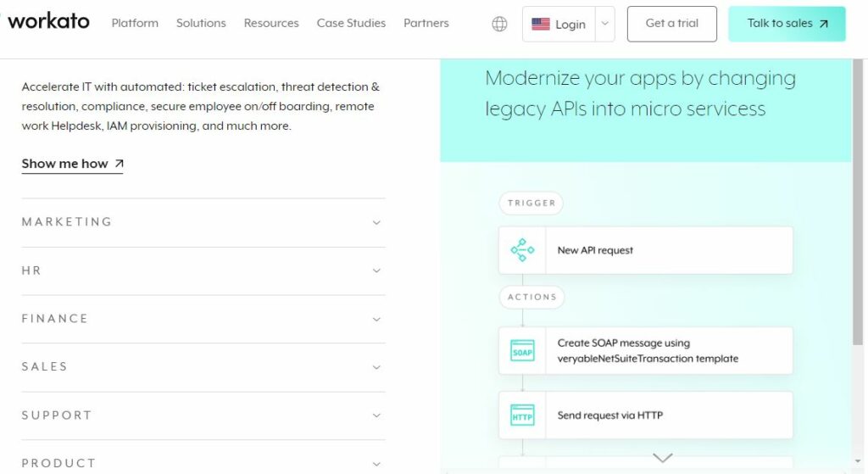Click the US flag icon

point(540,24)
